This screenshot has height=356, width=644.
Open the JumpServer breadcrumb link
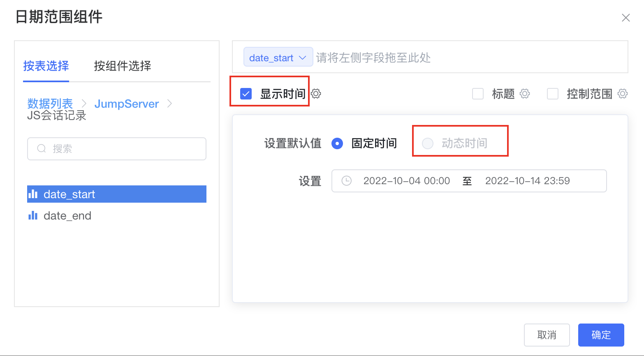coord(126,104)
